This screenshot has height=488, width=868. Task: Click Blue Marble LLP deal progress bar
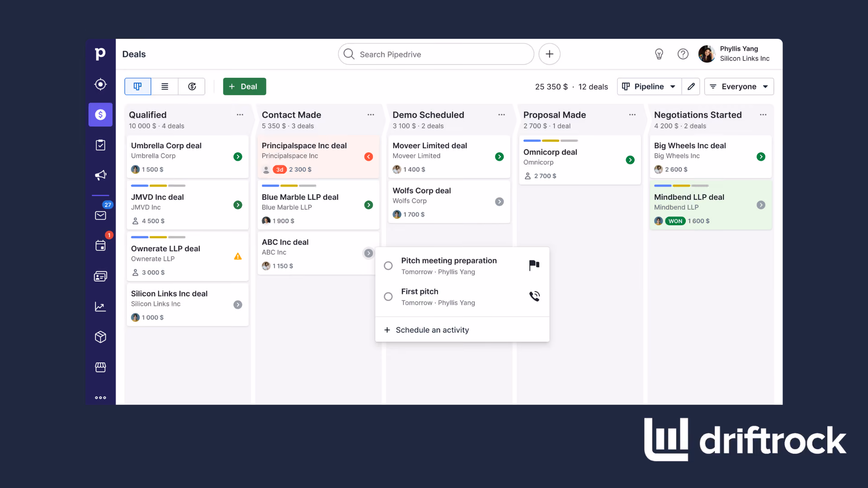click(x=289, y=186)
